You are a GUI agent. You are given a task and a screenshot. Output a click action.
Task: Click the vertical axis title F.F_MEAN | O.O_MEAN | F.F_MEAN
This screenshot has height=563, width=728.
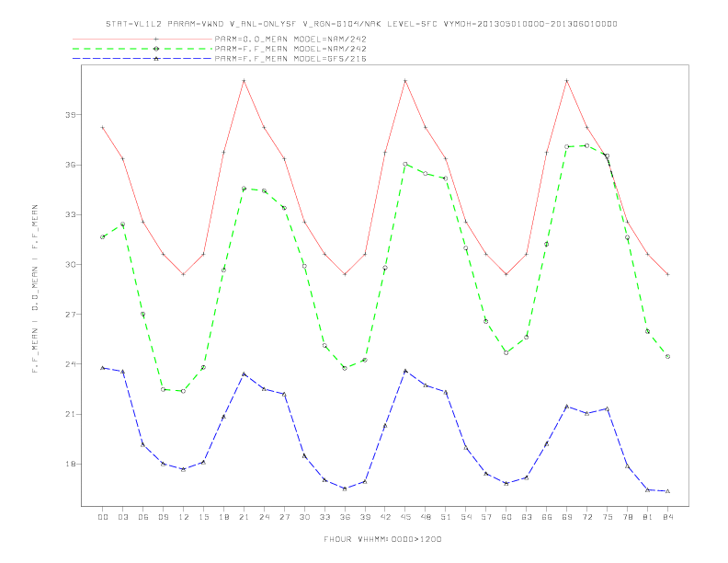pyautogui.click(x=35, y=289)
